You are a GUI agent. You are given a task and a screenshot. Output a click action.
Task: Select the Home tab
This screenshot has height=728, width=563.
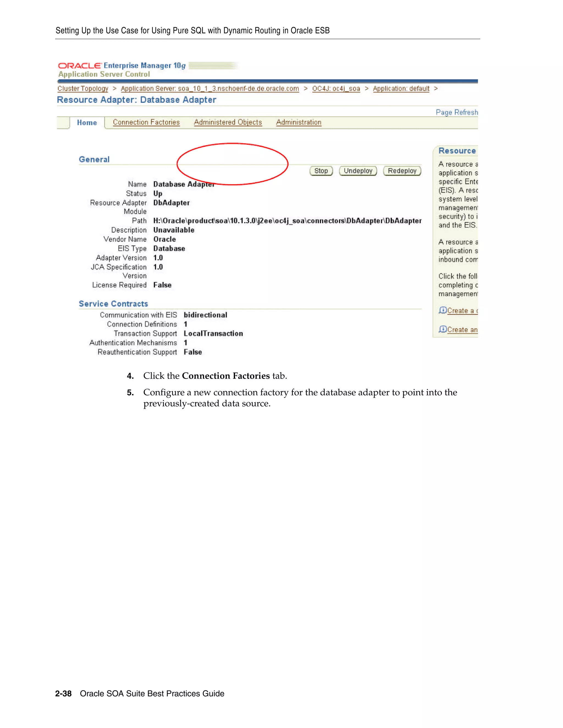(x=87, y=123)
